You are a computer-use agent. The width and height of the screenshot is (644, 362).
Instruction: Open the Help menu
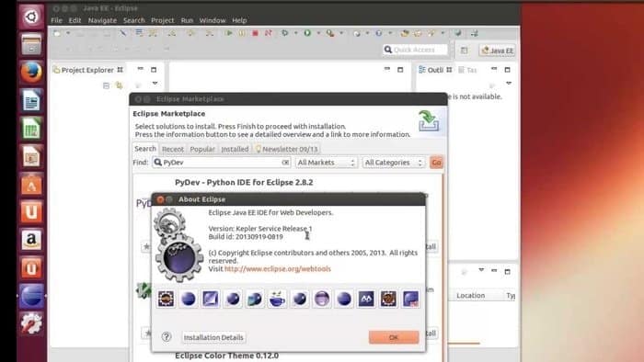(x=239, y=20)
